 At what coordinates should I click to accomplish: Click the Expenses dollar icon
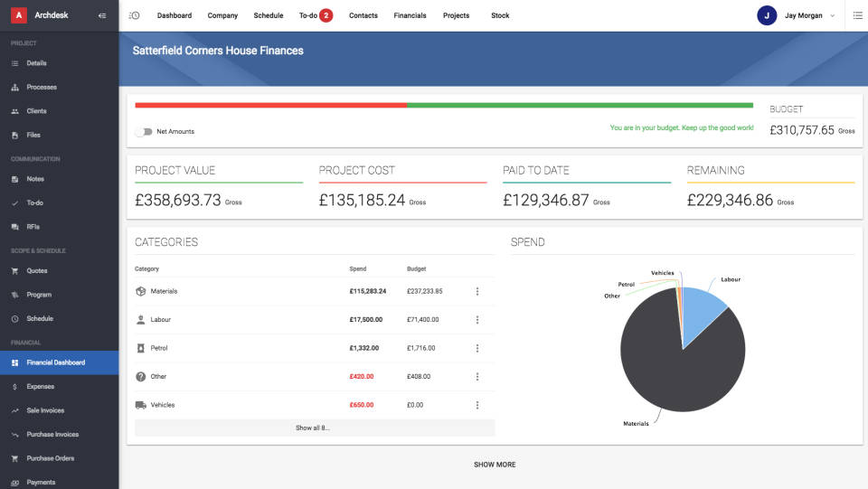(x=14, y=386)
